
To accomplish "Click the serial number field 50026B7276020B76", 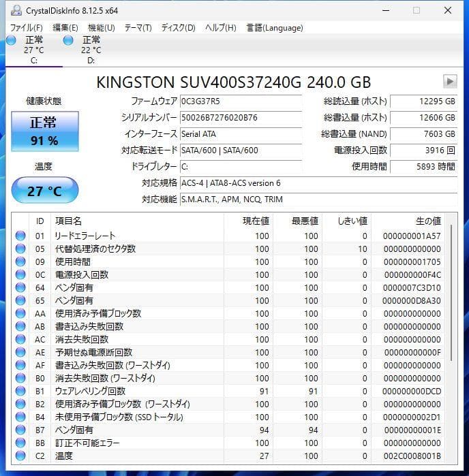I will pyautogui.click(x=241, y=118).
